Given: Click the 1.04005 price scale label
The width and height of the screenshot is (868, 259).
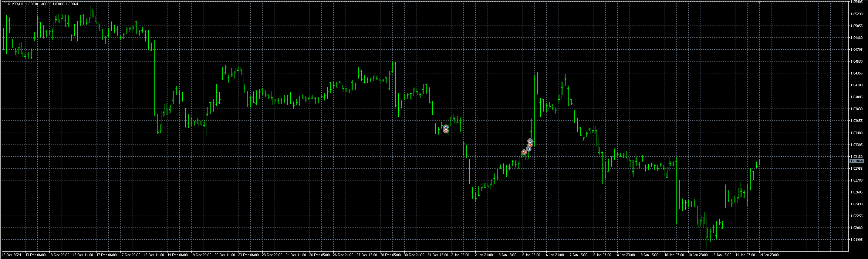Looking at the screenshot, I should [857, 97].
